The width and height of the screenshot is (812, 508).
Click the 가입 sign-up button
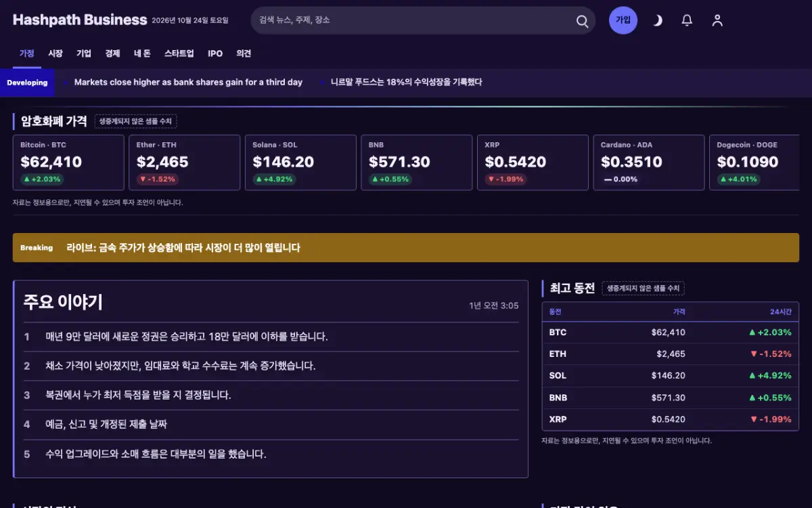click(623, 20)
